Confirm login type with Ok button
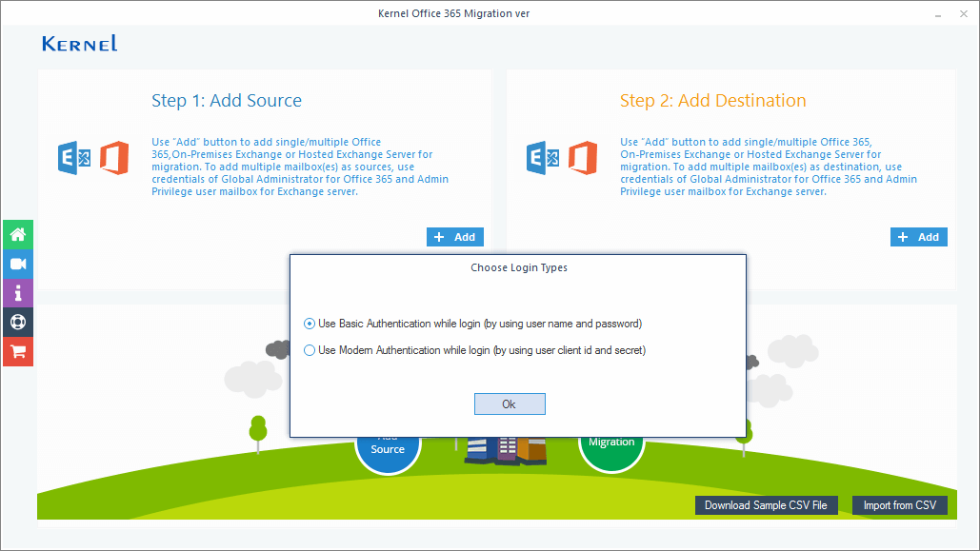 pos(510,404)
